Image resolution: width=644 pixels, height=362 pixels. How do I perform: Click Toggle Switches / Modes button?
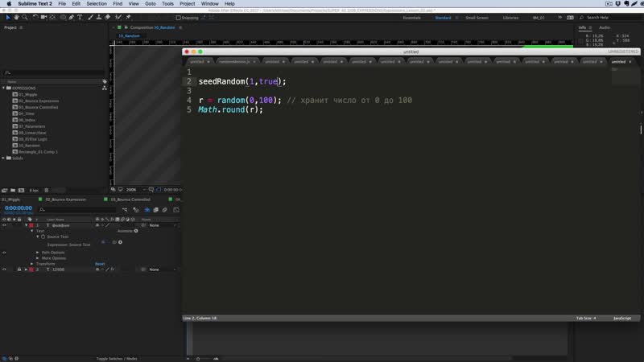coord(117,359)
